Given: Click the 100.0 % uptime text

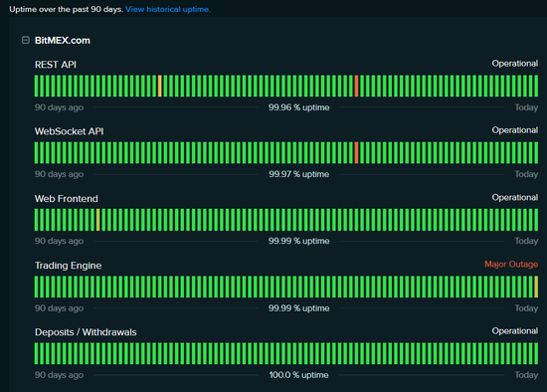Looking at the screenshot, I should point(299,375).
